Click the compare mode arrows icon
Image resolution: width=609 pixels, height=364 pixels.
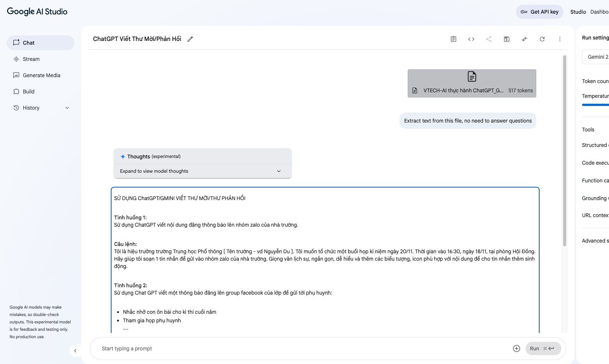point(524,39)
